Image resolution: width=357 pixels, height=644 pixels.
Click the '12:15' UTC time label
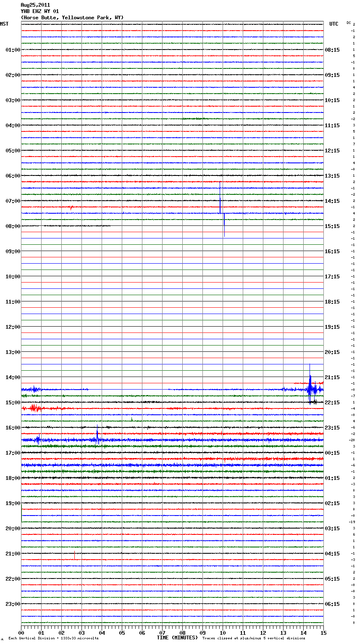pyautogui.click(x=332, y=151)
